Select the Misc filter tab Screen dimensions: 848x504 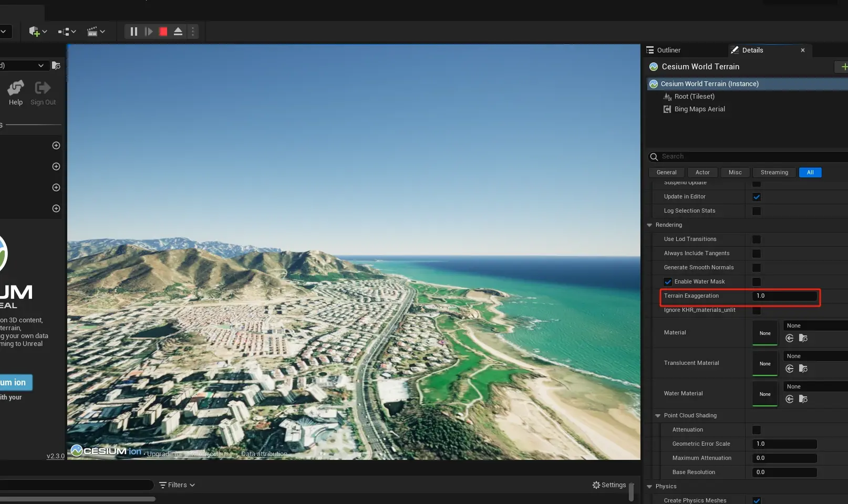coord(735,172)
